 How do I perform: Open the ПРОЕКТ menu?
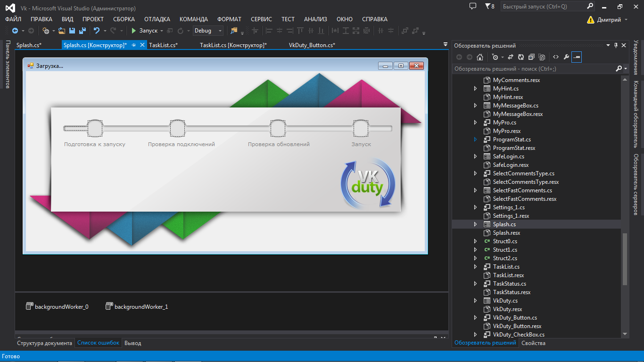coord(93,19)
